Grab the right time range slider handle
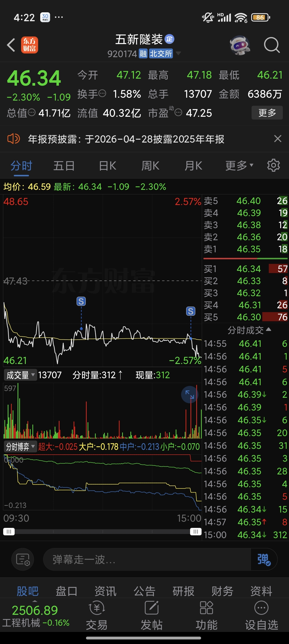Screen dimensions: 289x644 pyautogui.click(x=196, y=532)
